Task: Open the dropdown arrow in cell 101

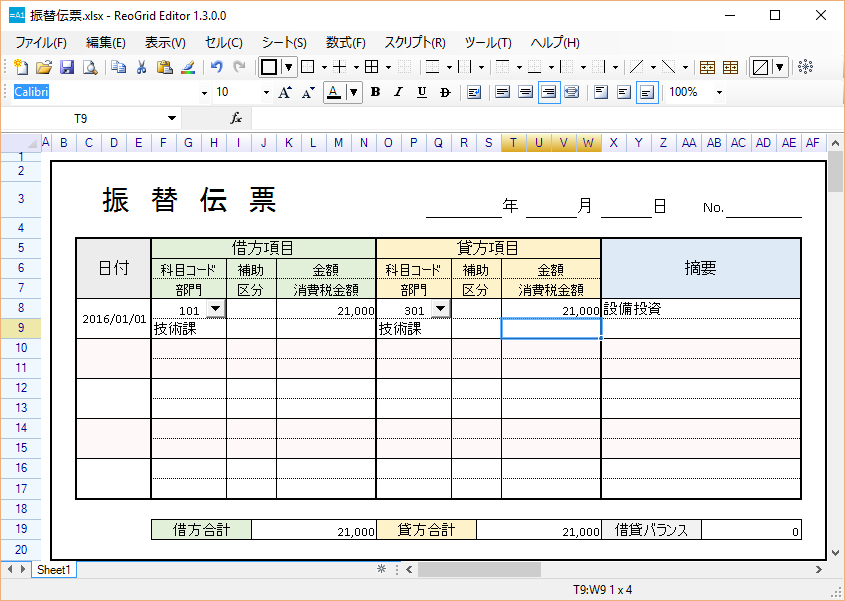Action: [x=216, y=310]
